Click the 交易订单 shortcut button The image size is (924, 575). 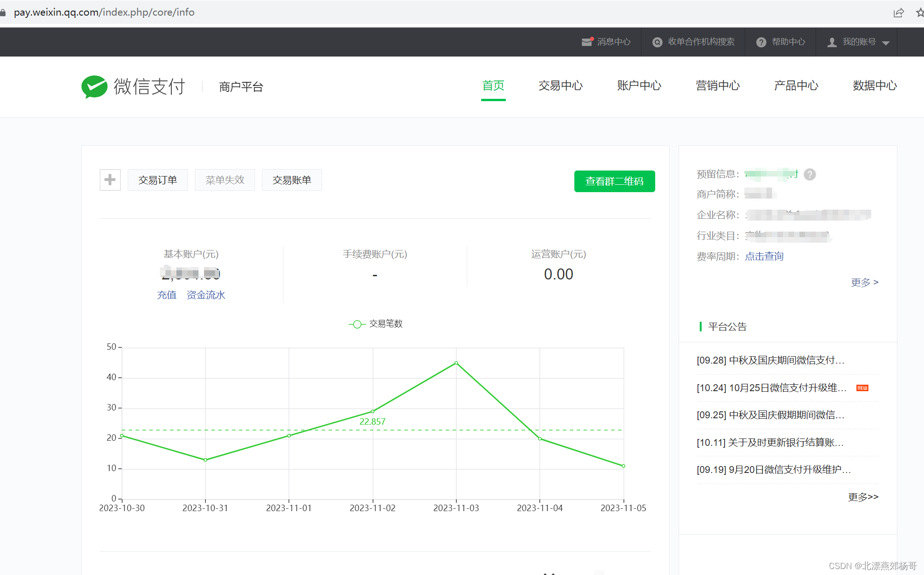tap(158, 180)
